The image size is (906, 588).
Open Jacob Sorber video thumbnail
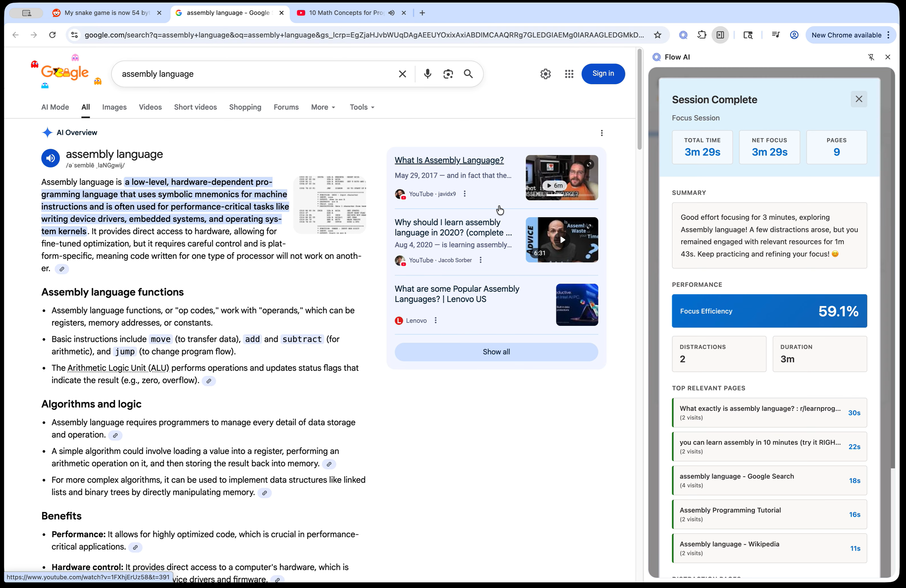[x=562, y=240]
